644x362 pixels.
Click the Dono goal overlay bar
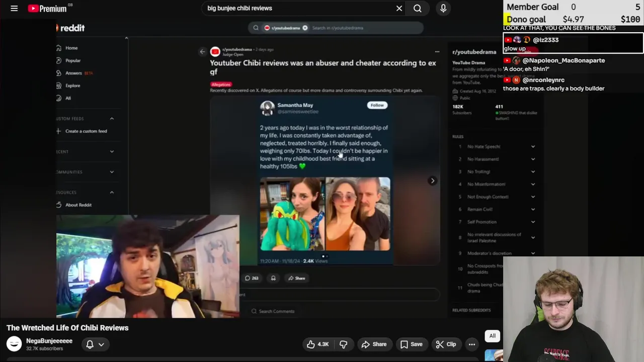click(573, 20)
